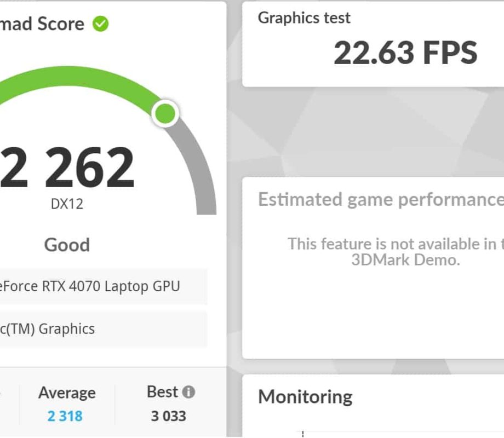Click the DX12 label under score

[x=67, y=204]
